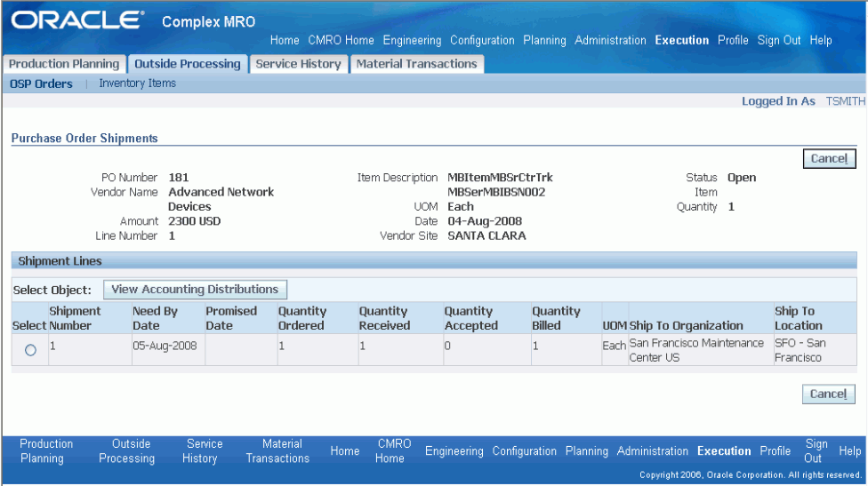This screenshot has height=486, width=868.
Task: Switch to the Outside Processing tab
Action: pyautogui.click(x=188, y=64)
